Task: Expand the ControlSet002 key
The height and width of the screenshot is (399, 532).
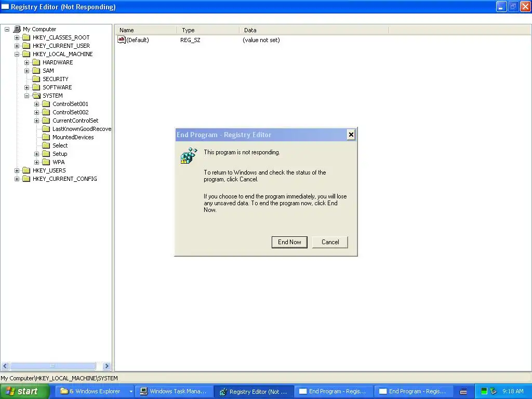Action: [37, 112]
